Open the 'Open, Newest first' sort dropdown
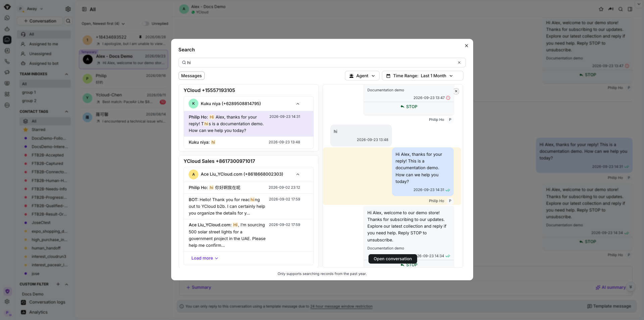 (103, 24)
